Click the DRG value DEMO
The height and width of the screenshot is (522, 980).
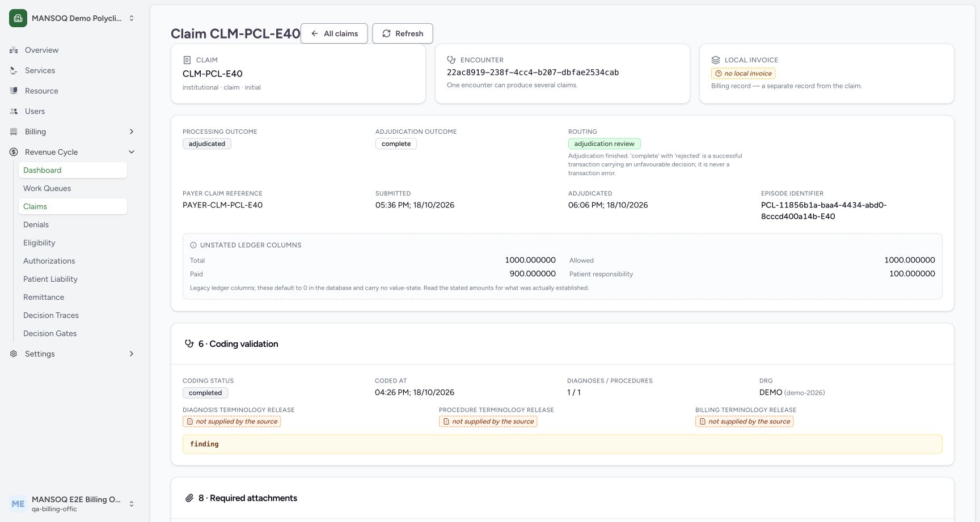(x=771, y=392)
